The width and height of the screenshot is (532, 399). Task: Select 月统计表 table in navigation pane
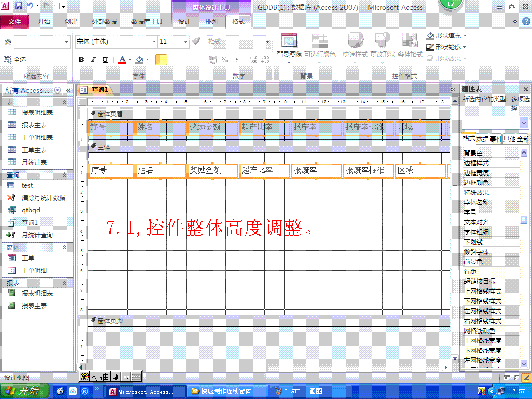37,163
